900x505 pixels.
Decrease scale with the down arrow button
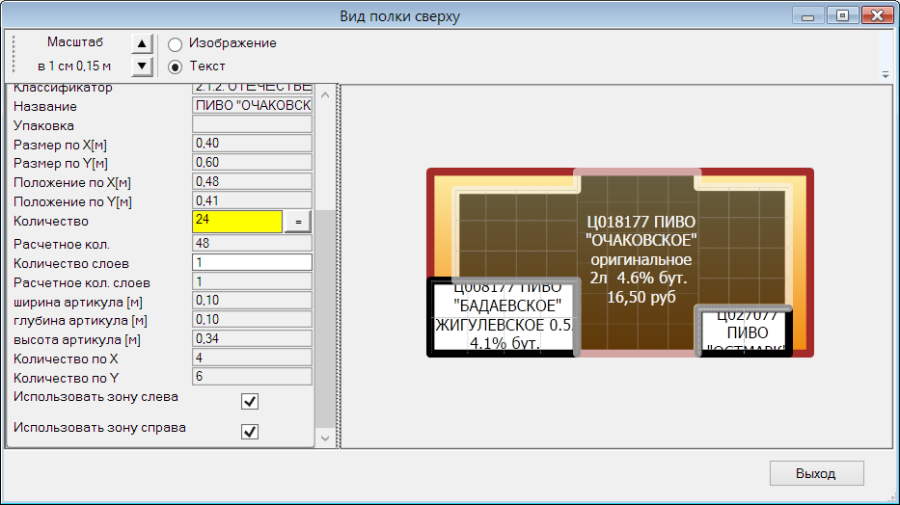click(142, 66)
